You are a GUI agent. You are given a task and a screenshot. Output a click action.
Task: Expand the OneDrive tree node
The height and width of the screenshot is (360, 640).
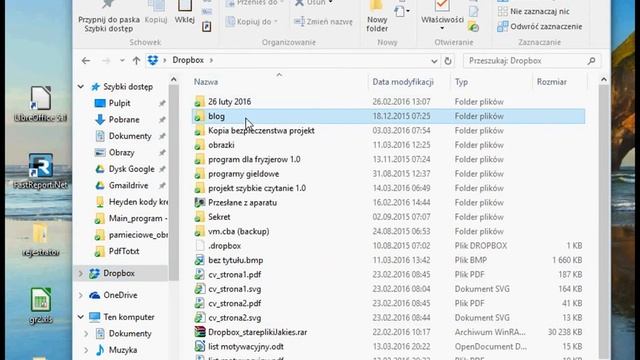point(81,295)
